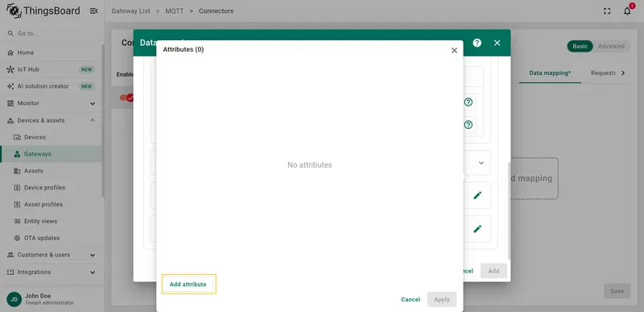Image resolution: width=644 pixels, height=312 pixels.
Task: Expand the Monitor menu chevron
Action: 93,103
